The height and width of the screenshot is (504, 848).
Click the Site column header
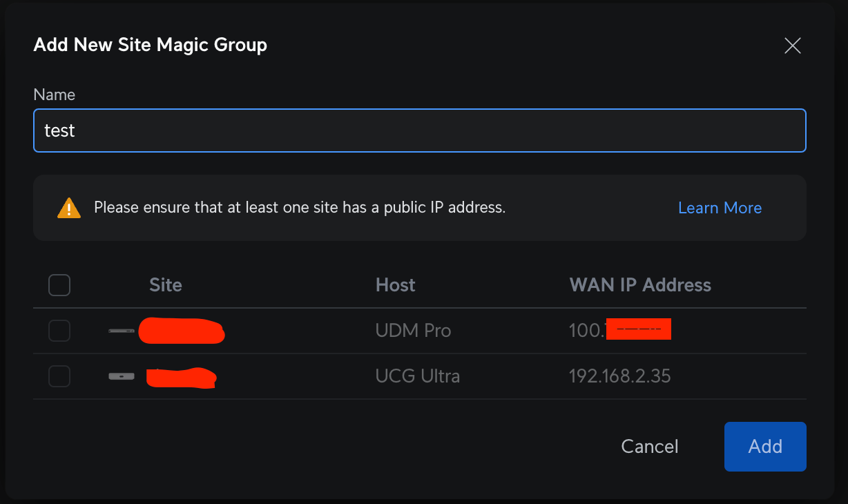click(x=166, y=284)
